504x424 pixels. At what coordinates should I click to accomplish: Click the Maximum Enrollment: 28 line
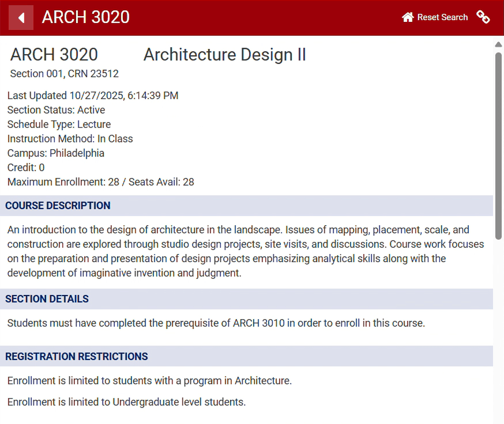pyautogui.click(x=100, y=182)
